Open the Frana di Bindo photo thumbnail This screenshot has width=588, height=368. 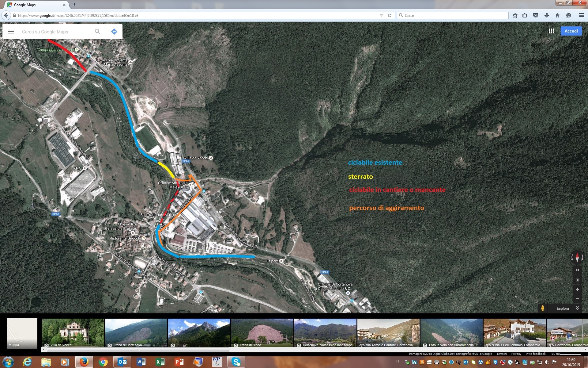coord(262,333)
